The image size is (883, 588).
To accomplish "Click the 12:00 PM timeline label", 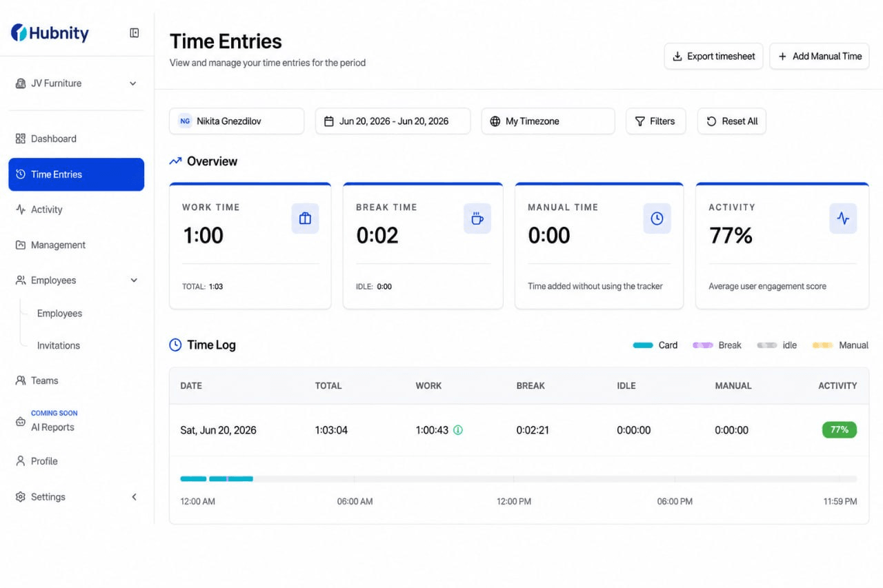I will [x=514, y=502].
